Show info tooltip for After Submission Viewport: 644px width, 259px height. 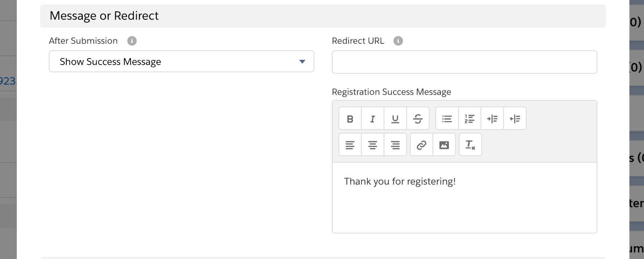coord(132,41)
